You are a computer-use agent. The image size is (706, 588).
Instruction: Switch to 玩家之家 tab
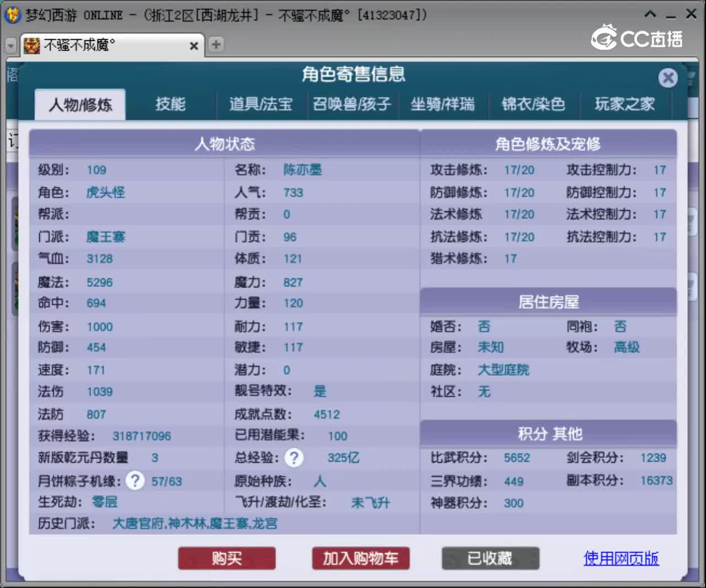[624, 104]
